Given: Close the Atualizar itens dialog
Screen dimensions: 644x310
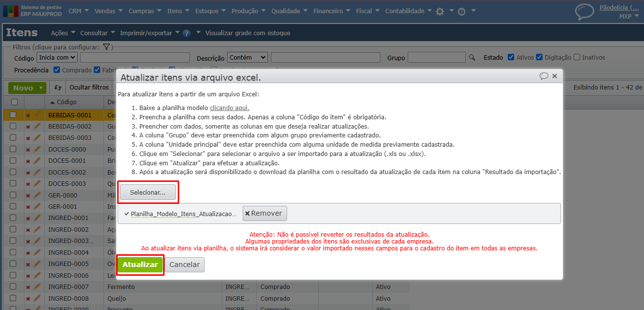Looking at the screenshot, I should 555,76.
